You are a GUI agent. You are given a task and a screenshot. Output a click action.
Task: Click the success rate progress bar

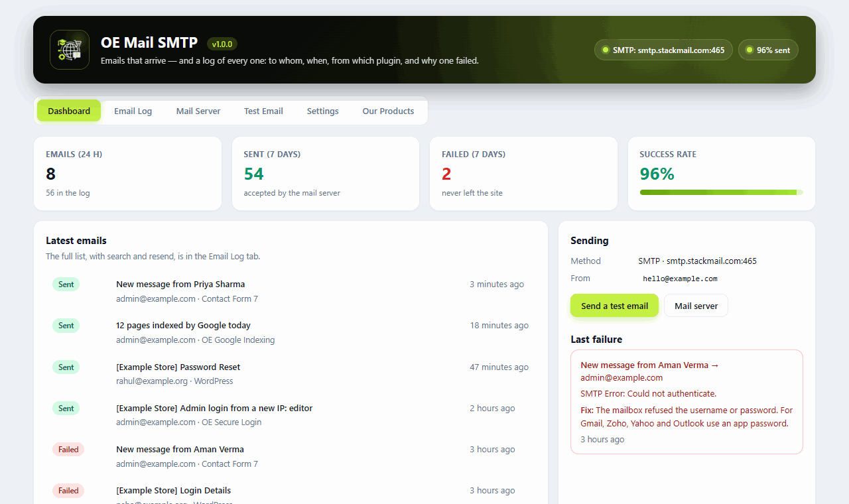click(x=721, y=192)
